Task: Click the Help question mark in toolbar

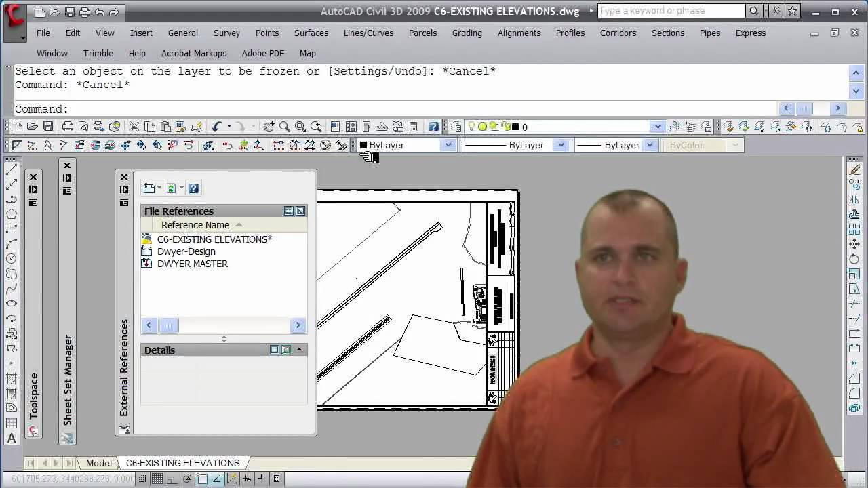Action: click(x=433, y=127)
